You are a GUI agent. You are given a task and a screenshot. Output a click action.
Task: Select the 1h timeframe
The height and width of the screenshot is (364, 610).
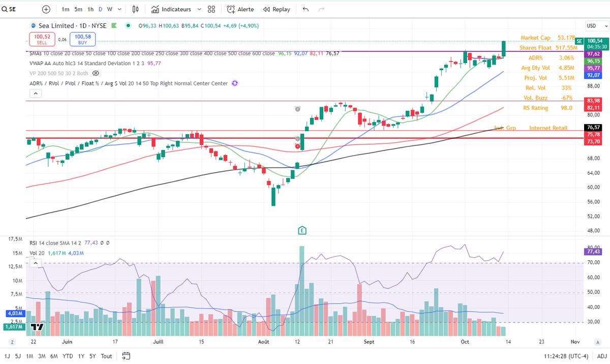point(90,9)
